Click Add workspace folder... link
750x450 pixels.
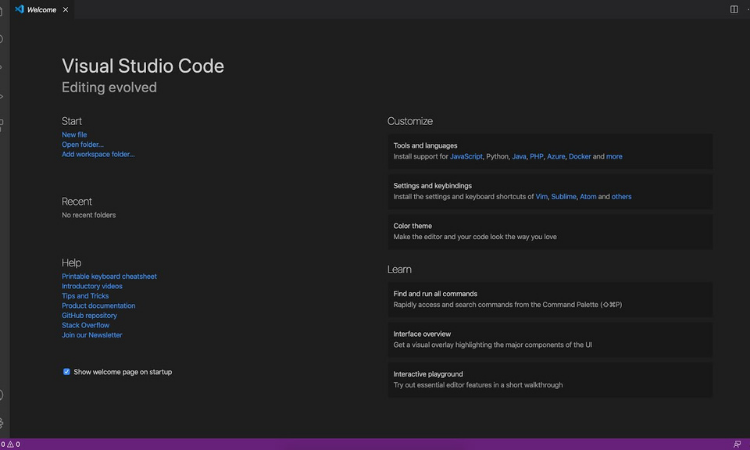(x=98, y=154)
